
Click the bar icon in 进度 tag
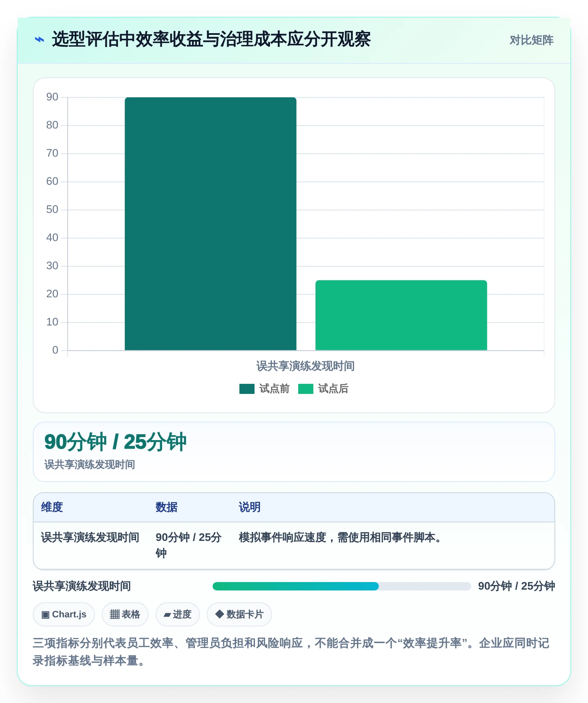(x=167, y=615)
